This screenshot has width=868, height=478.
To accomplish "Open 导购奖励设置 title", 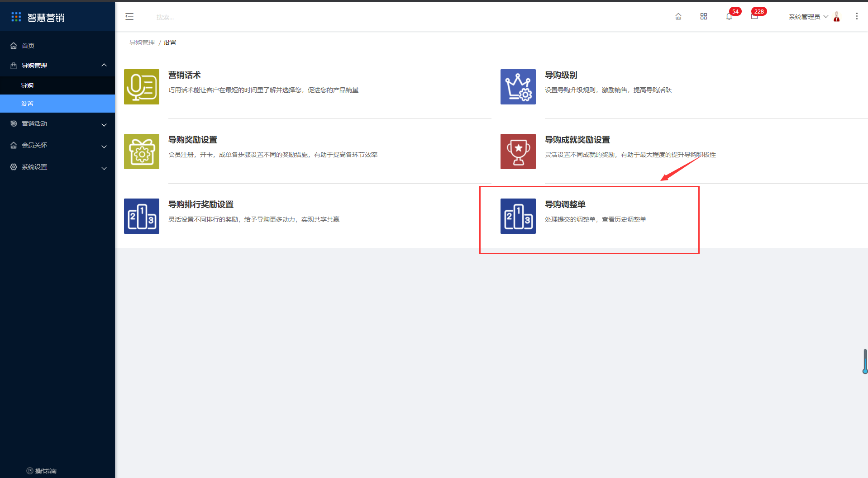I will coord(193,140).
